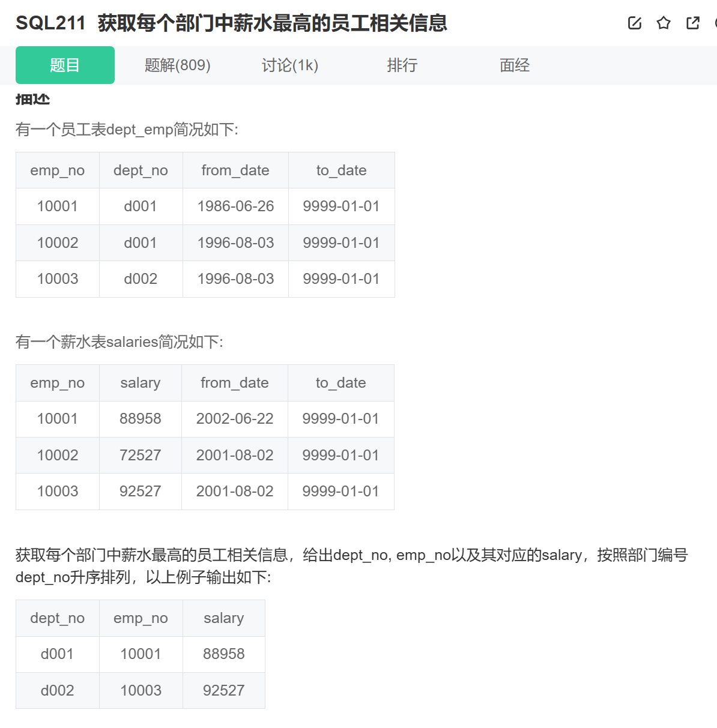The image size is (717, 728).
Task: Click emp_no 10001 in the dept_emp table
Action: tap(57, 206)
